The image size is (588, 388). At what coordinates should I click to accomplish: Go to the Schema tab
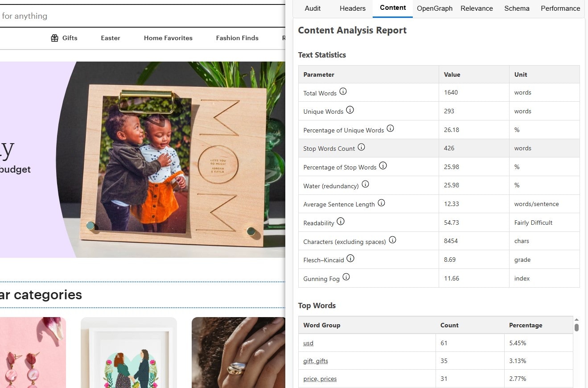(x=517, y=8)
